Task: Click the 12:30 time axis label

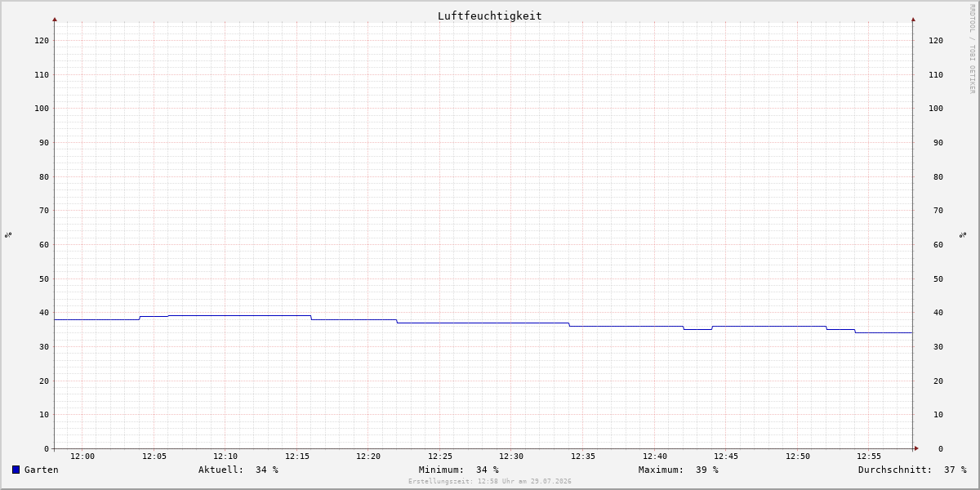Action: pyautogui.click(x=511, y=457)
